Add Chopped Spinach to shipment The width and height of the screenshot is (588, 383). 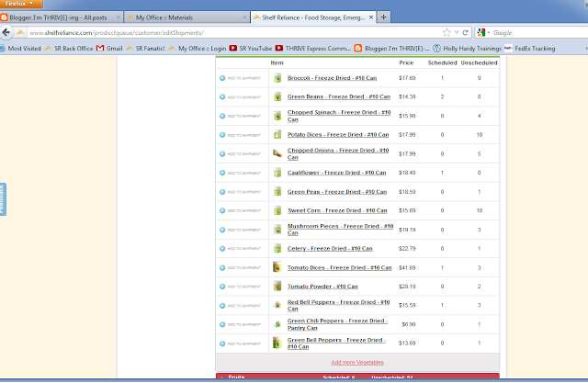[240, 116]
